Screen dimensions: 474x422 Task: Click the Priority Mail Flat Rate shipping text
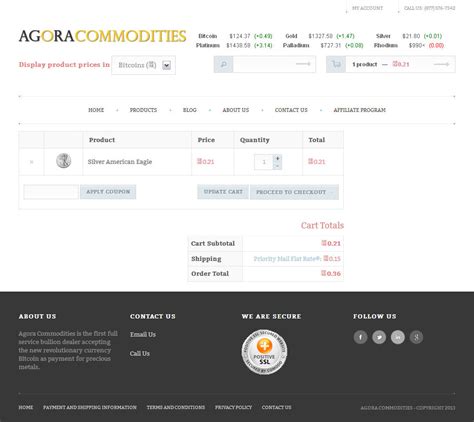pos(288,259)
